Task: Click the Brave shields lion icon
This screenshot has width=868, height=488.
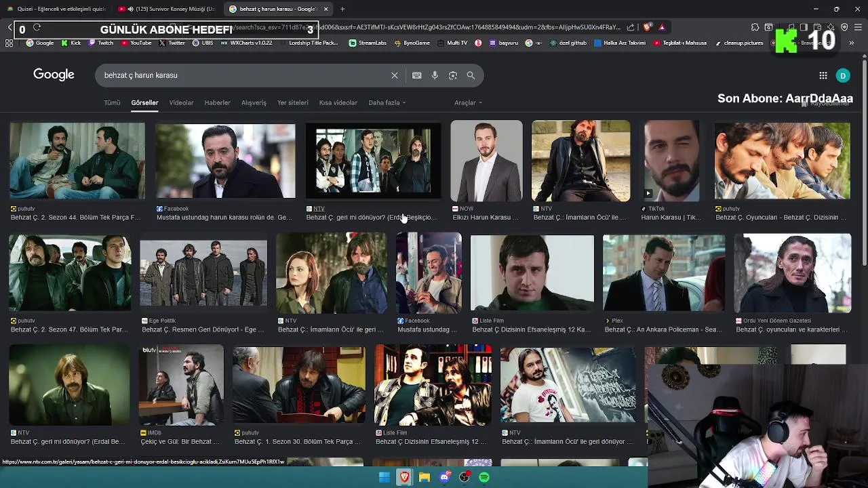Action: (x=647, y=27)
